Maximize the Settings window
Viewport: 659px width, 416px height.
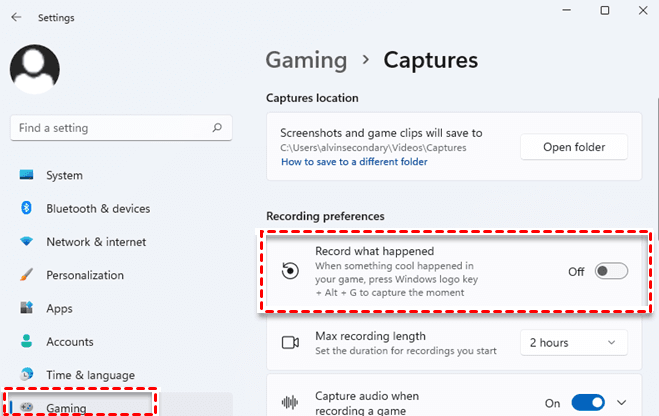[x=605, y=11]
